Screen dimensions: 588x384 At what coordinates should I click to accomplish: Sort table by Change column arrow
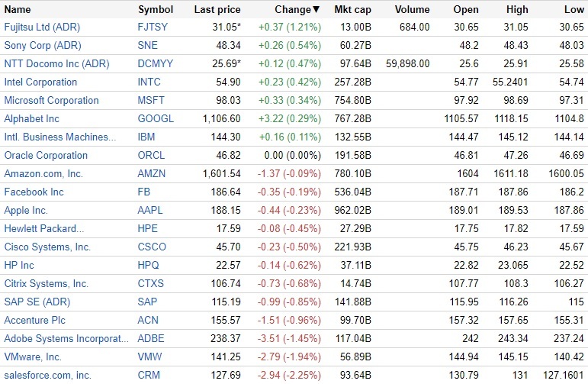(316, 10)
